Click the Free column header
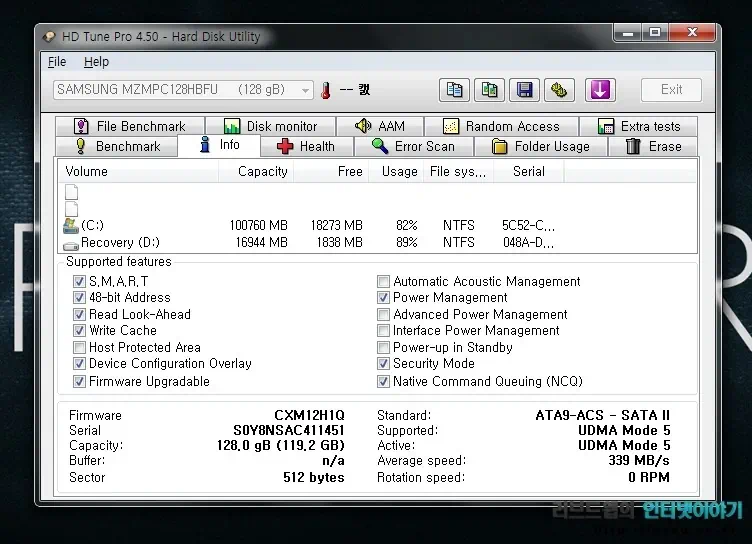Image resolution: width=752 pixels, height=544 pixels. [x=331, y=171]
